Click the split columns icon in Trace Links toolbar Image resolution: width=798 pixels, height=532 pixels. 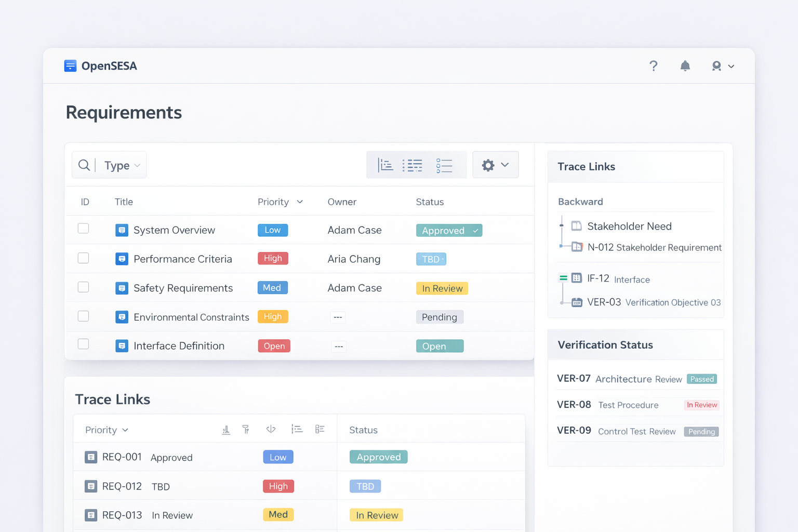[271, 429]
